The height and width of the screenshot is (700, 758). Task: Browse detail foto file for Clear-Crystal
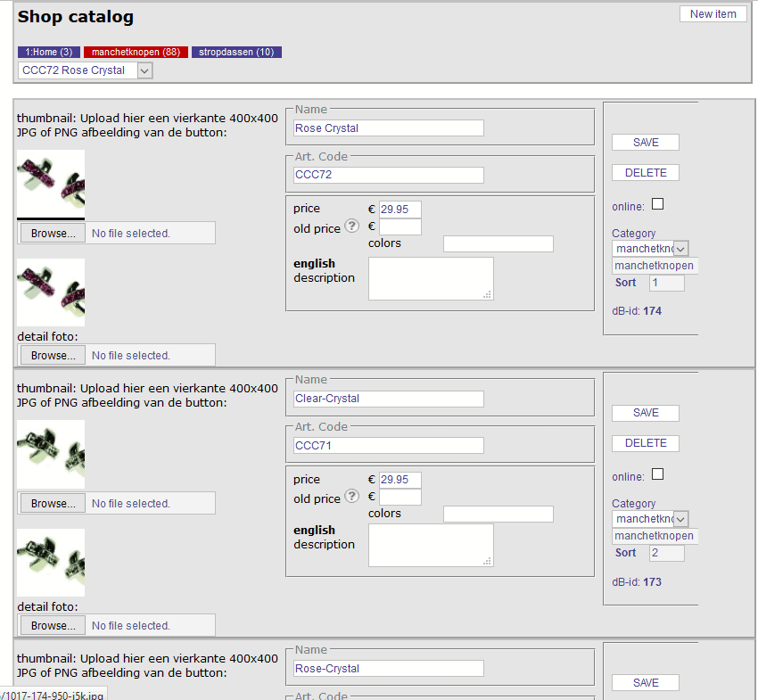pyautogui.click(x=54, y=626)
